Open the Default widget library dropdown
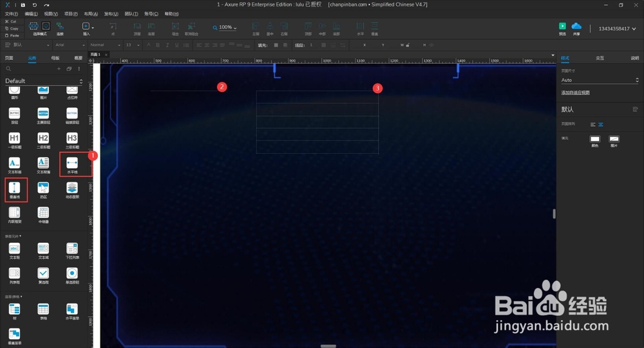Image resolution: width=644 pixels, height=348 pixels. [44, 81]
